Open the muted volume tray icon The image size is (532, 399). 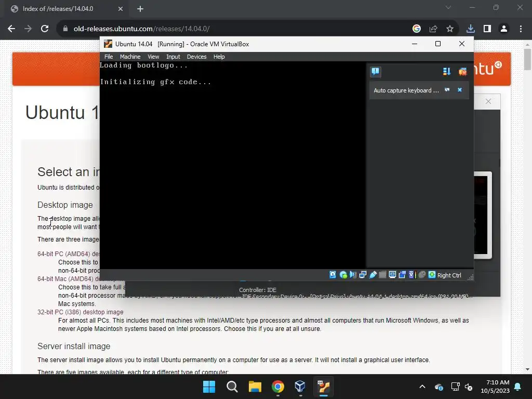469,387
